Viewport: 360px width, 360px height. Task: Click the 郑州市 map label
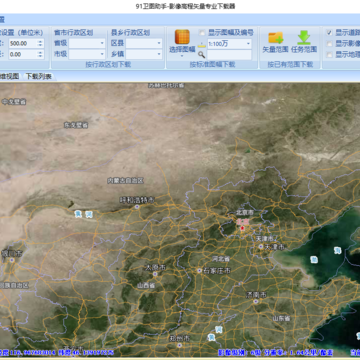(179, 338)
